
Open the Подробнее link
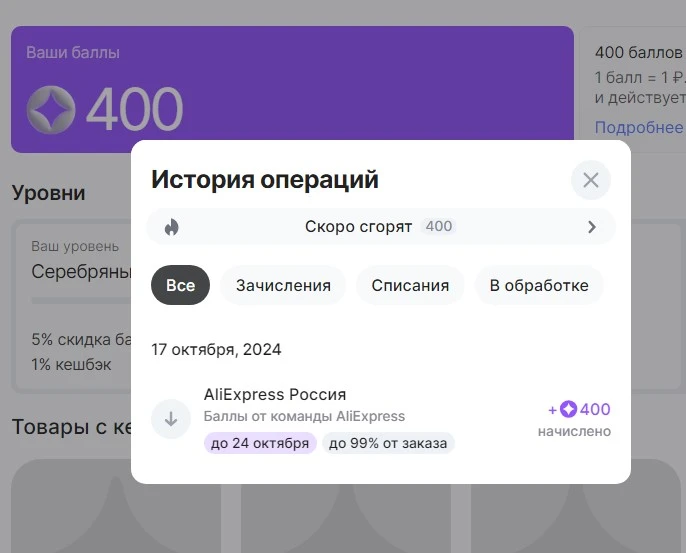tap(639, 127)
